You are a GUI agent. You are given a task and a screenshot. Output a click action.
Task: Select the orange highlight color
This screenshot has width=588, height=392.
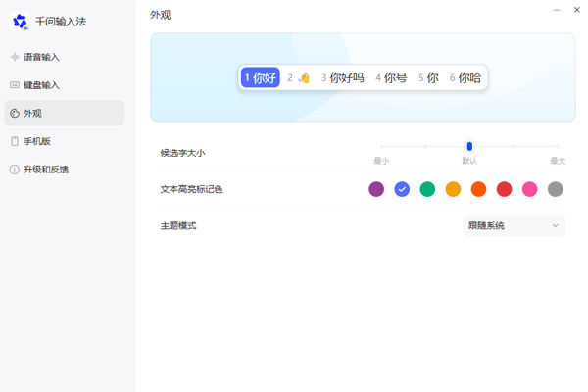(478, 189)
